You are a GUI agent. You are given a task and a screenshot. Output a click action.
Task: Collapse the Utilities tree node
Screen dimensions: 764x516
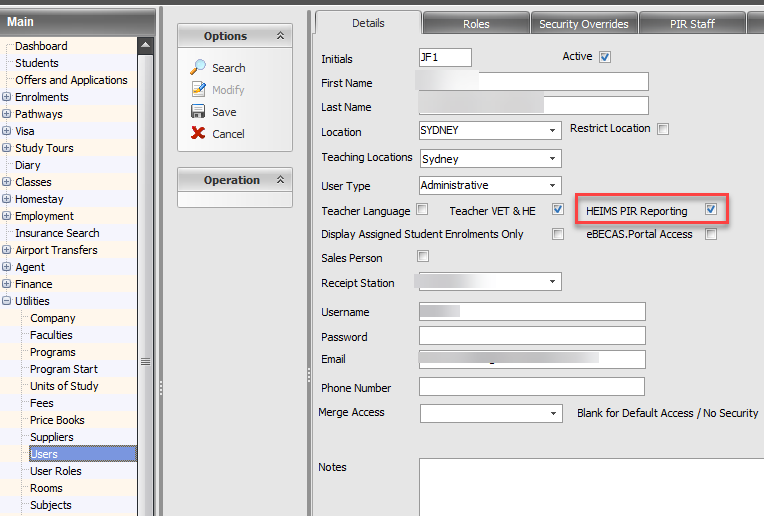(x=7, y=301)
